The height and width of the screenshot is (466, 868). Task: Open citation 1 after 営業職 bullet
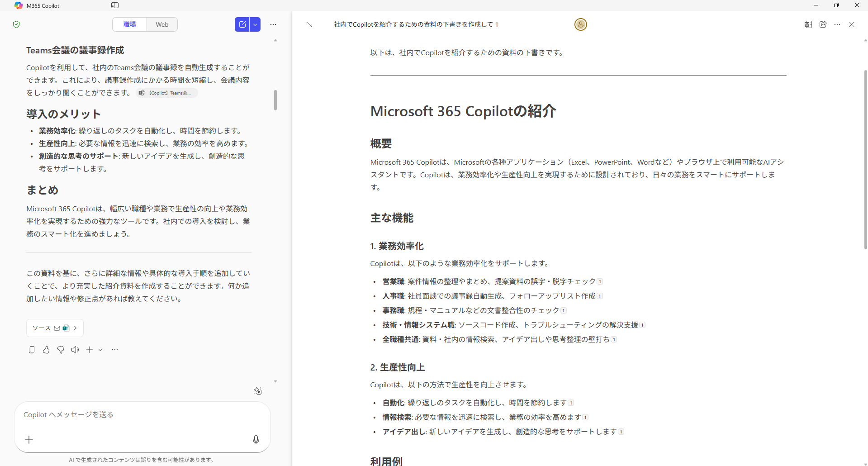pos(600,281)
